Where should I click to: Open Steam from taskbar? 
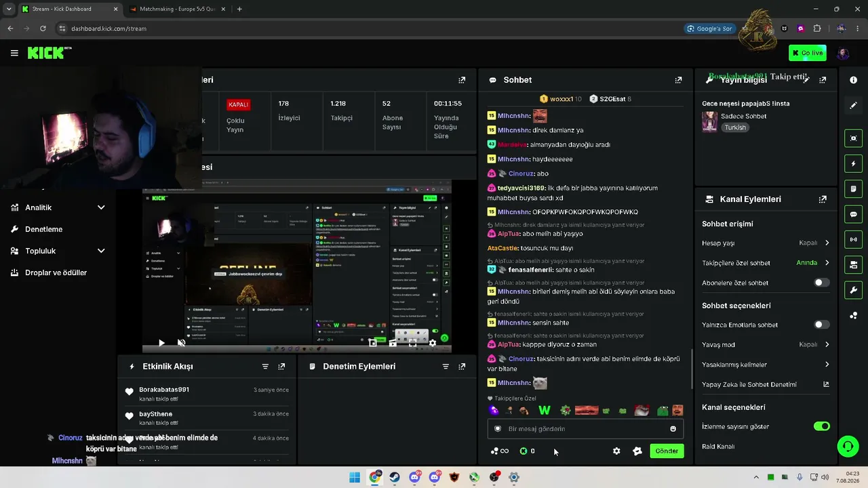coord(395,477)
